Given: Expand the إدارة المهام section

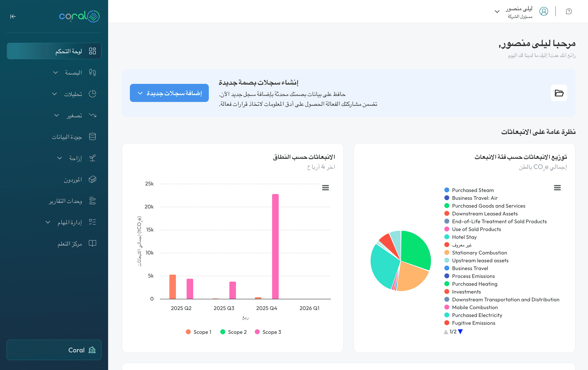Looking at the screenshot, I should coord(48,222).
